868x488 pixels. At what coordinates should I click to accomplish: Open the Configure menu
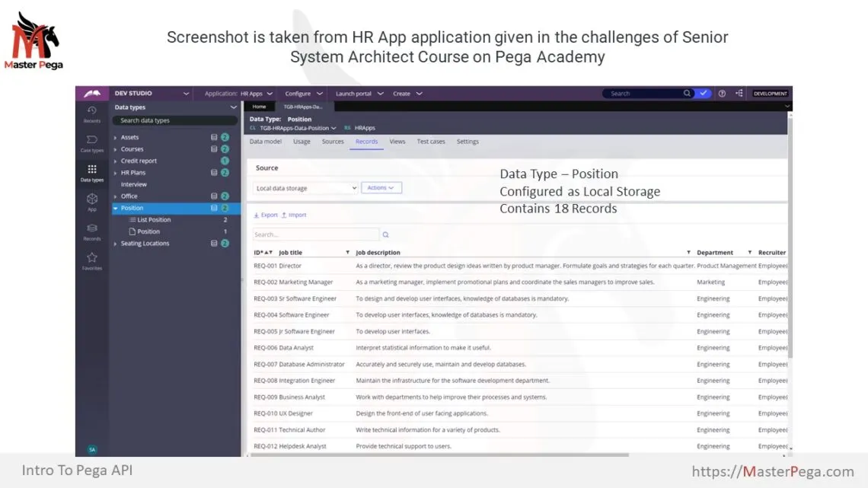pos(304,94)
